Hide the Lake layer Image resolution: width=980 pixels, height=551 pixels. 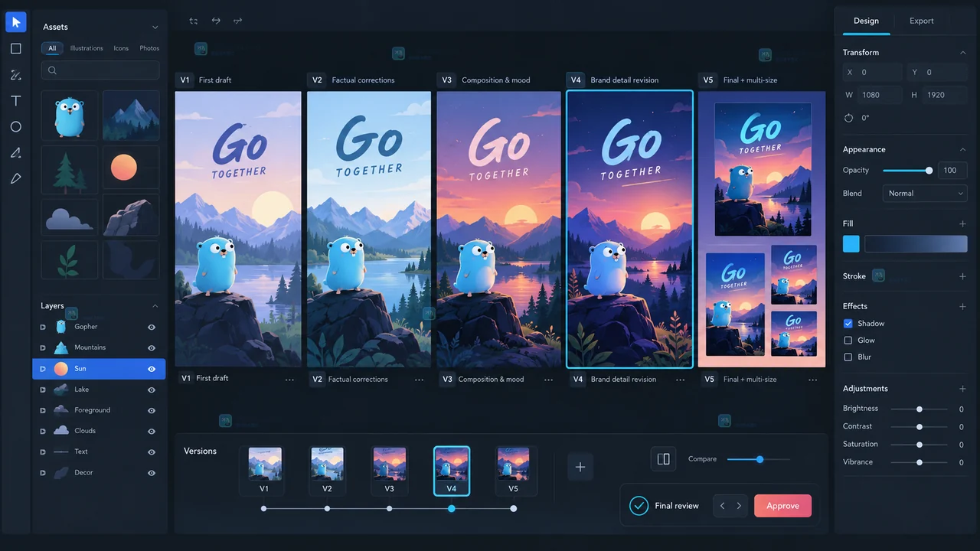click(x=152, y=390)
